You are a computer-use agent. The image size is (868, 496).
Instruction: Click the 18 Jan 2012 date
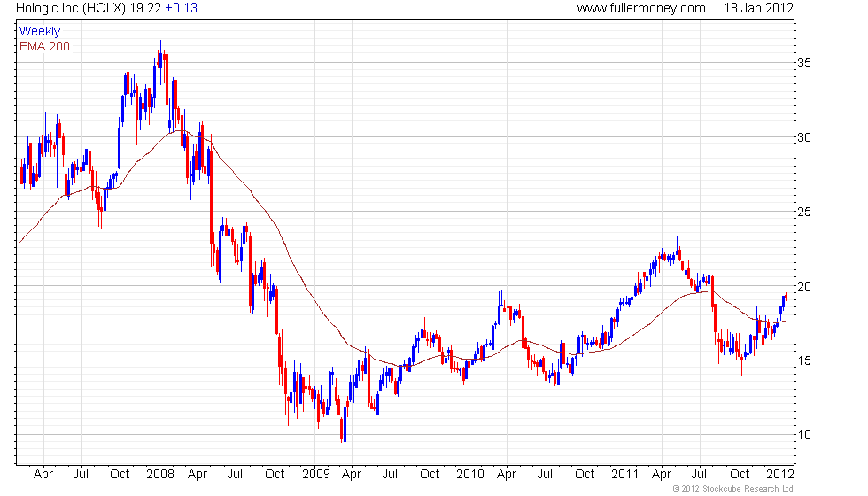point(758,8)
